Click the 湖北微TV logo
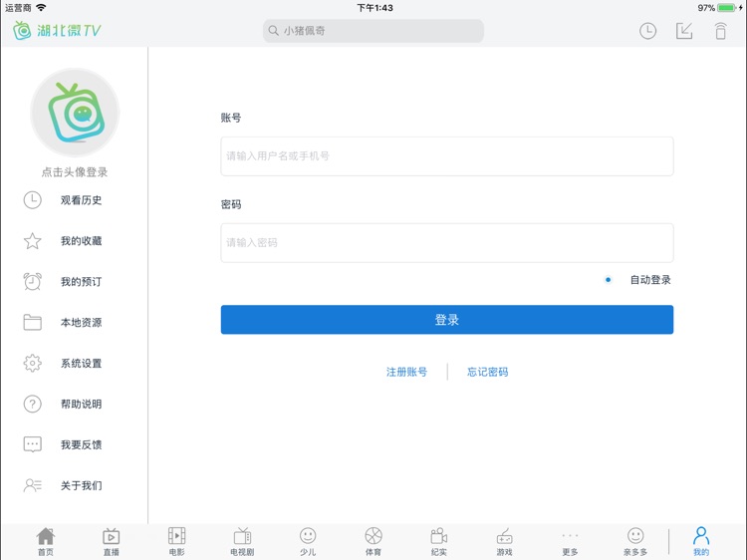 57,31
